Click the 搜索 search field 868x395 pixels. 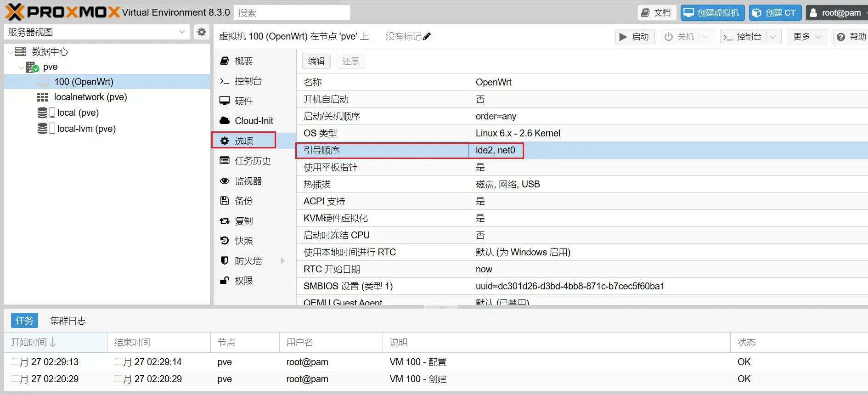click(292, 13)
